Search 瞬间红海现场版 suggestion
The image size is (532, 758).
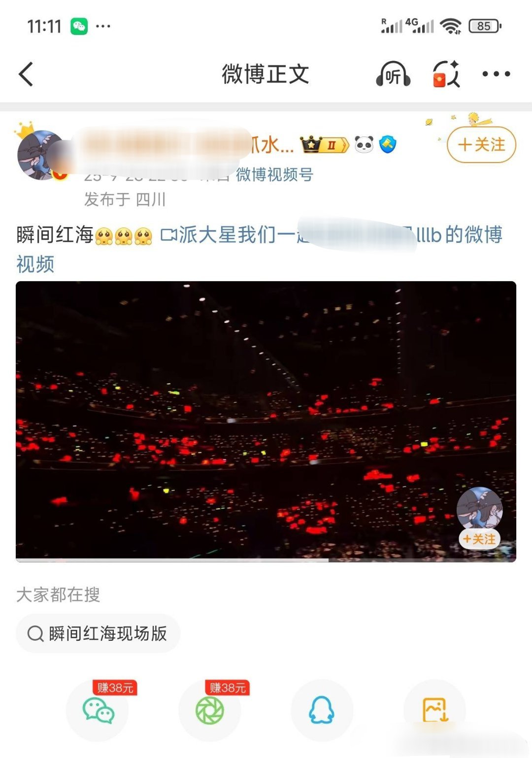click(x=98, y=633)
